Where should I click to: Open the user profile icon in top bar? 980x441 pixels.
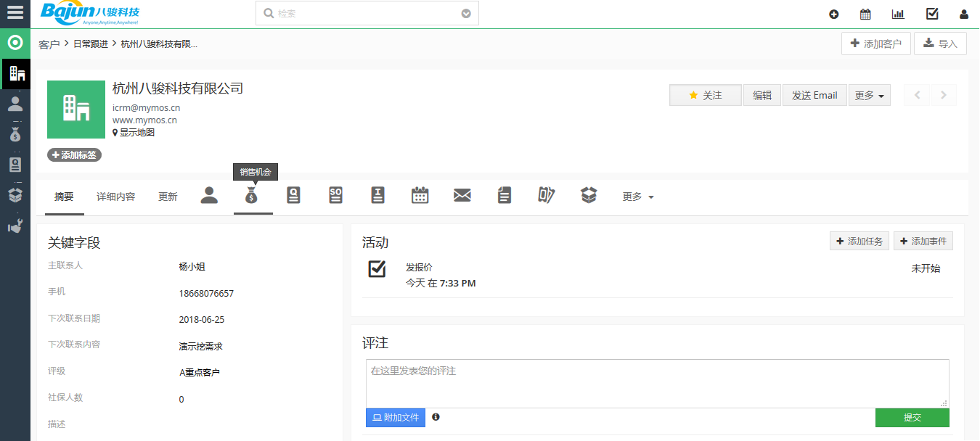964,14
